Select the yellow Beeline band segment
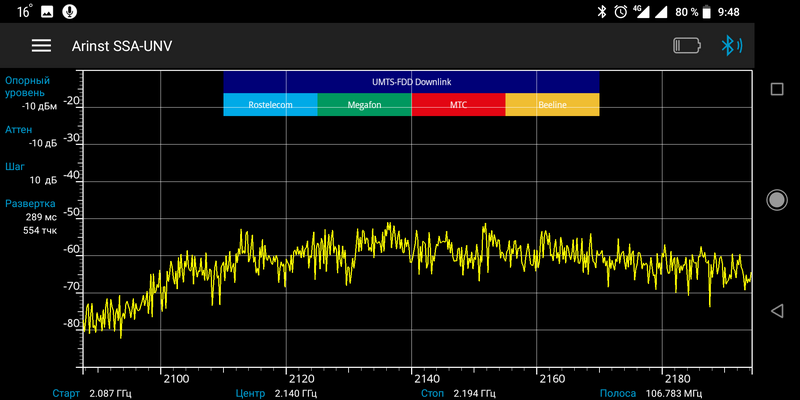 click(552, 104)
